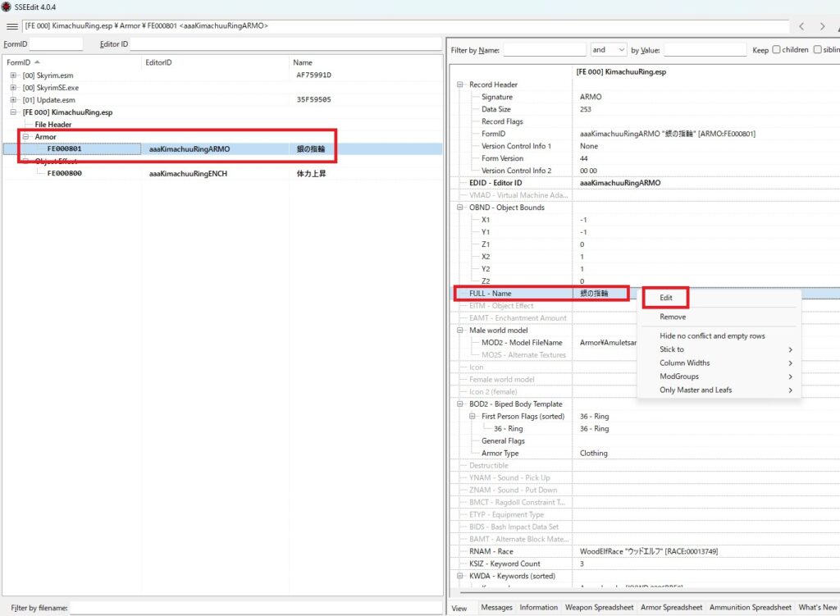Open the hamburger main menu
The image size is (840, 616).
point(11,26)
